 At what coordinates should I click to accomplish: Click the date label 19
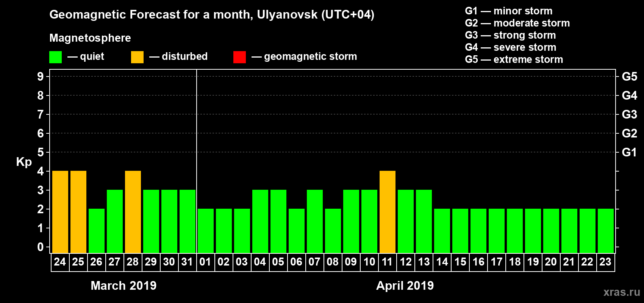(533, 262)
